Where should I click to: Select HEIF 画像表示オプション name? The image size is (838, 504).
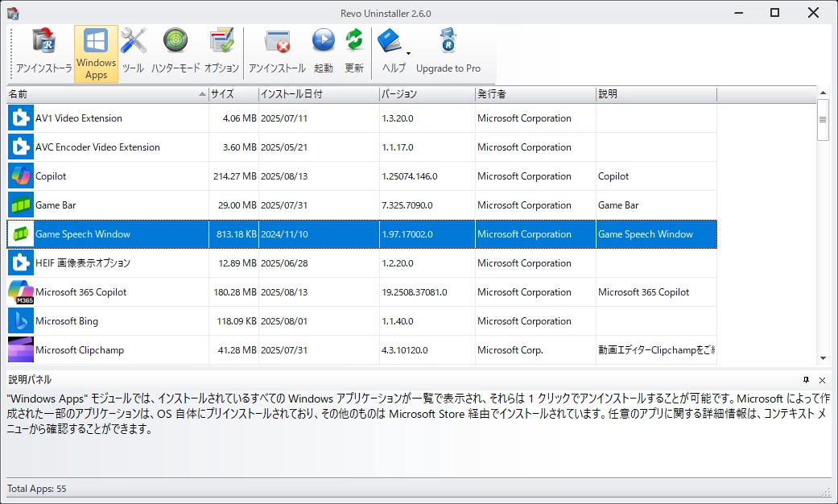tap(83, 263)
